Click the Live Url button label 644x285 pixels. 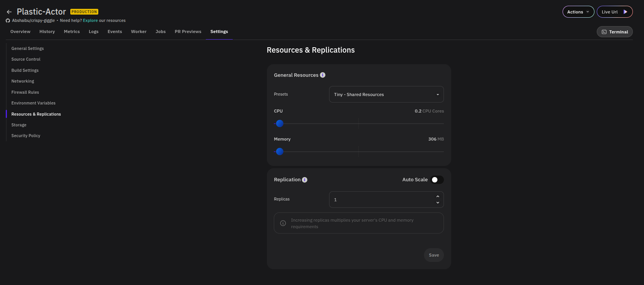point(610,12)
